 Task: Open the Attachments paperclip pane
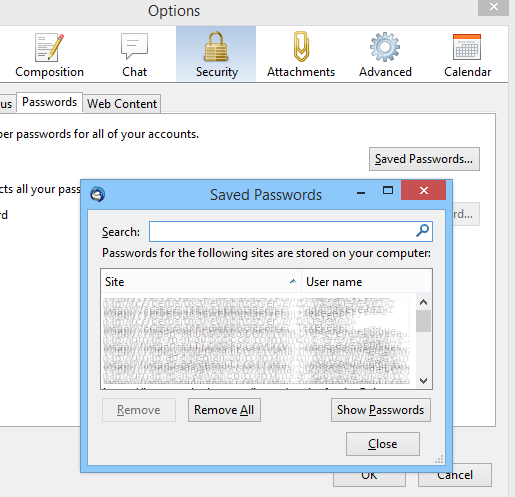(301, 55)
